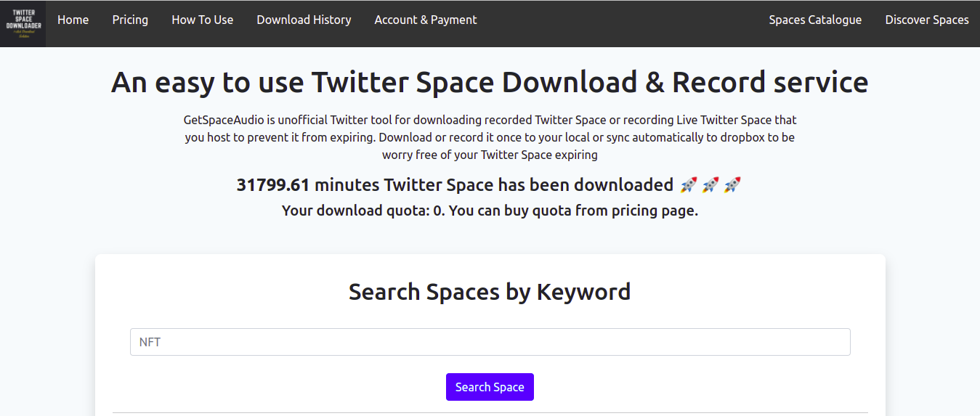Image resolution: width=980 pixels, height=416 pixels.
Task: Open Account & Payment settings
Action: coord(426,20)
